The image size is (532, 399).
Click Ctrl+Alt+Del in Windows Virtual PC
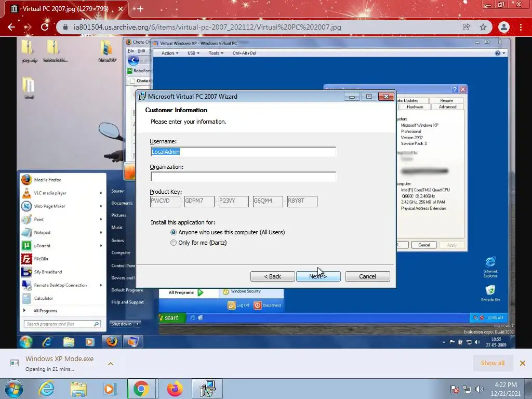tap(244, 54)
